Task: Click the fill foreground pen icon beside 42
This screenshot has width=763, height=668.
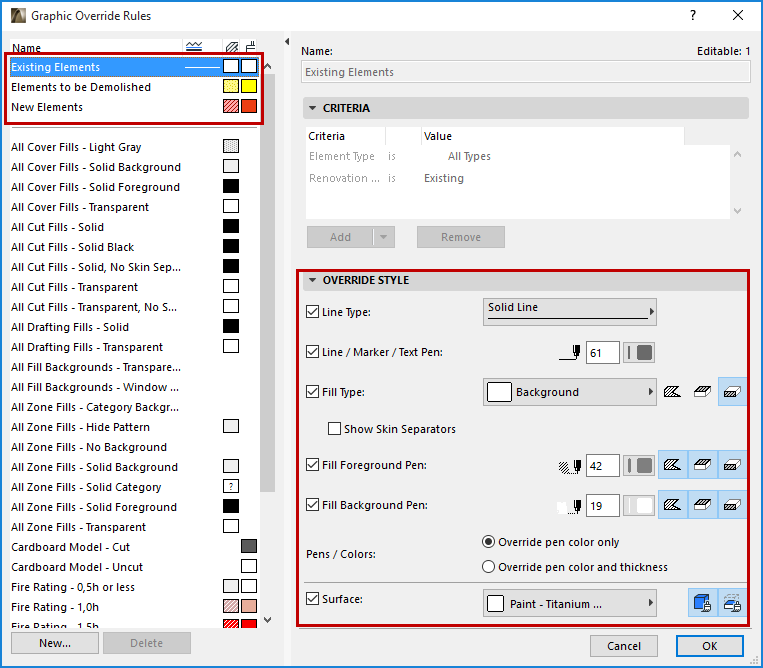Action: [570, 467]
